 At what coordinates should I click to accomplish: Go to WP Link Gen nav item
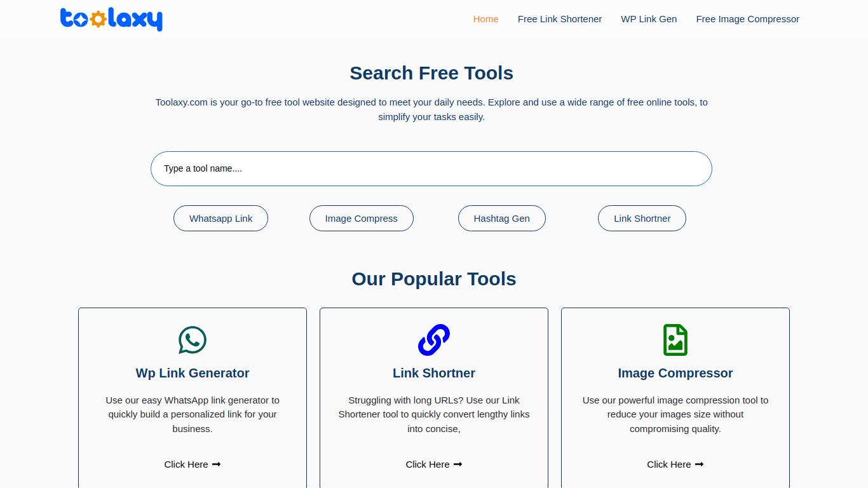tap(649, 19)
